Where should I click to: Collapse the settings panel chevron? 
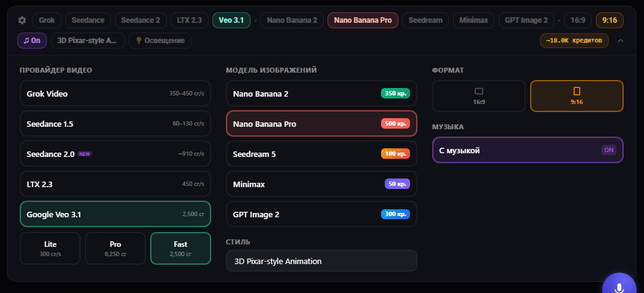(x=621, y=41)
